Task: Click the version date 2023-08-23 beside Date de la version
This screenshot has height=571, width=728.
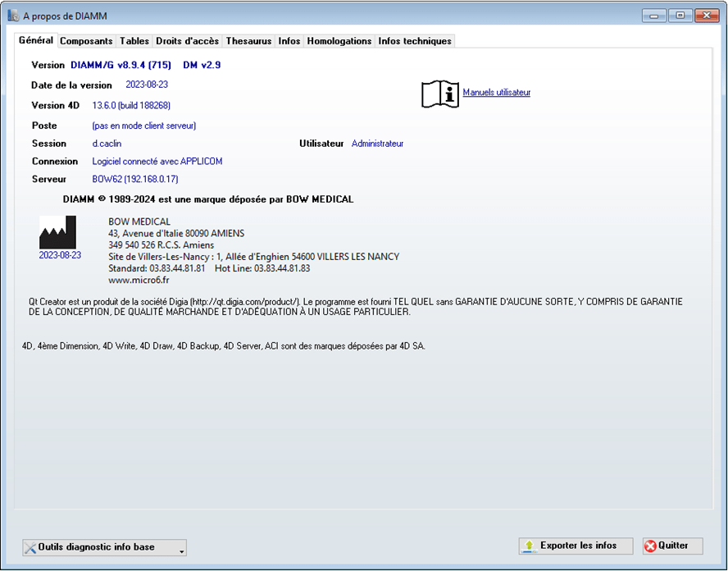Action: [x=147, y=85]
